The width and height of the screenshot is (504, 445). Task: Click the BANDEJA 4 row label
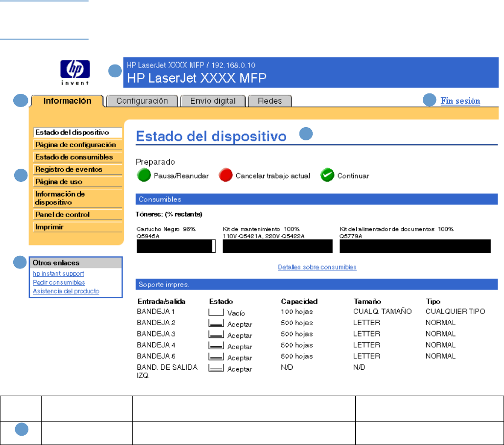click(x=156, y=345)
